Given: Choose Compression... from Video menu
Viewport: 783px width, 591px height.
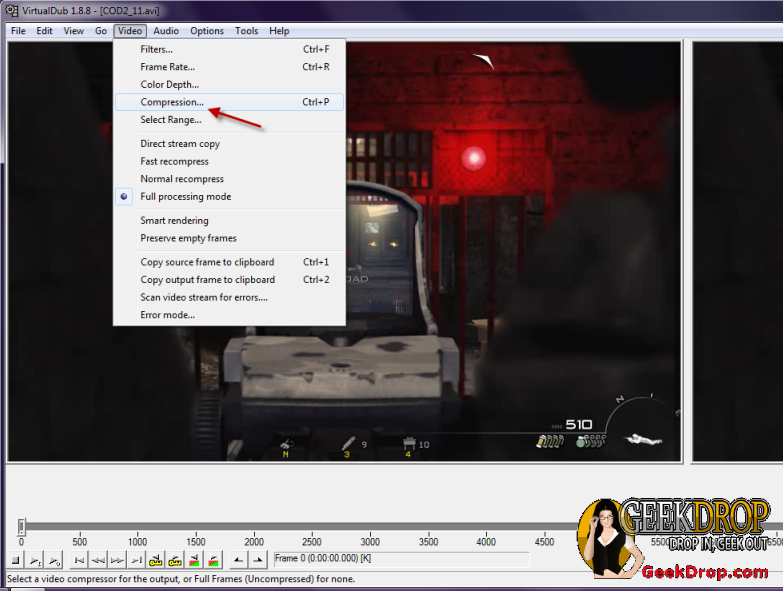Looking at the screenshot, I should tap(172, 102).
